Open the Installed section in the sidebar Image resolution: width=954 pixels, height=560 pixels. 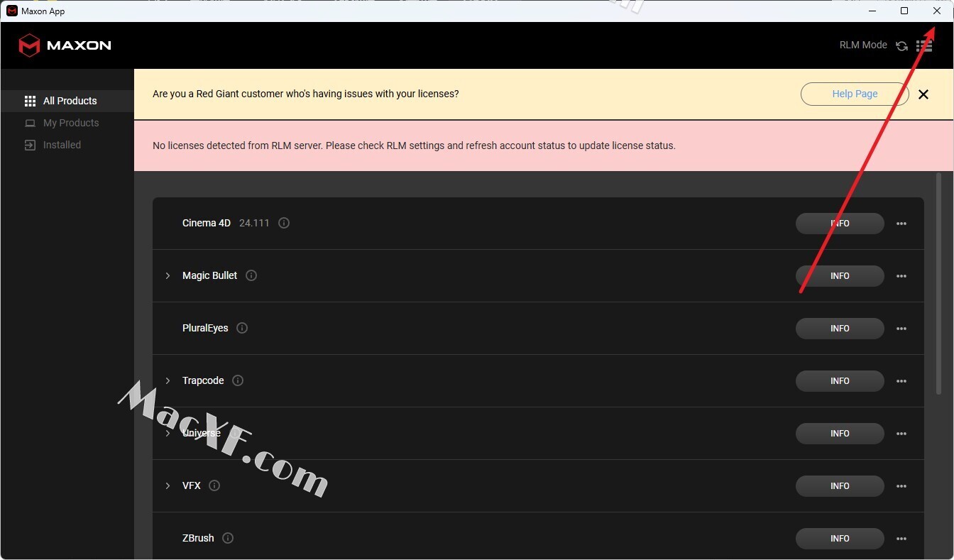pos(62,145)
